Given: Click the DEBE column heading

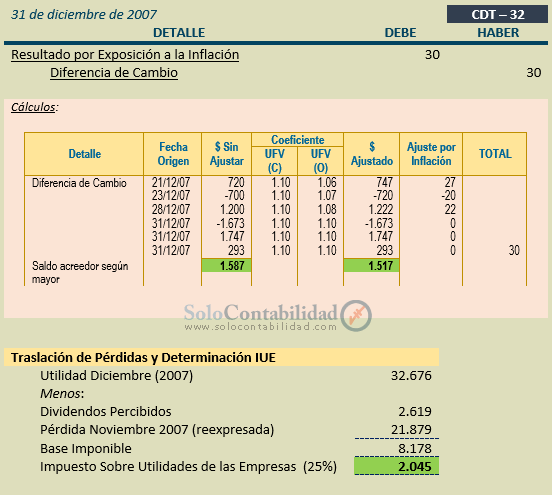Looking at the screenshot, I should [400, 33].
